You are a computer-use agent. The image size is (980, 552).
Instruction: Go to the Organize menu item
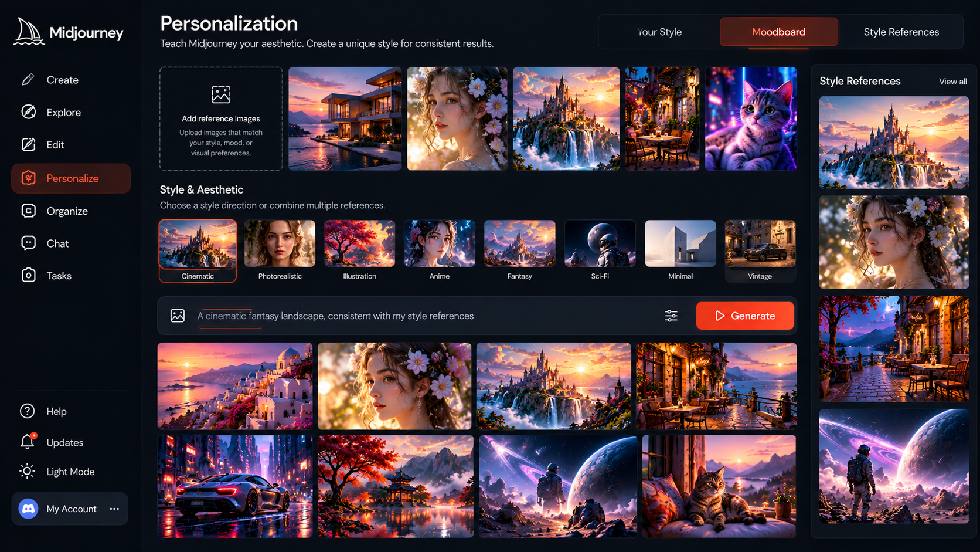[x=71, y=211]
